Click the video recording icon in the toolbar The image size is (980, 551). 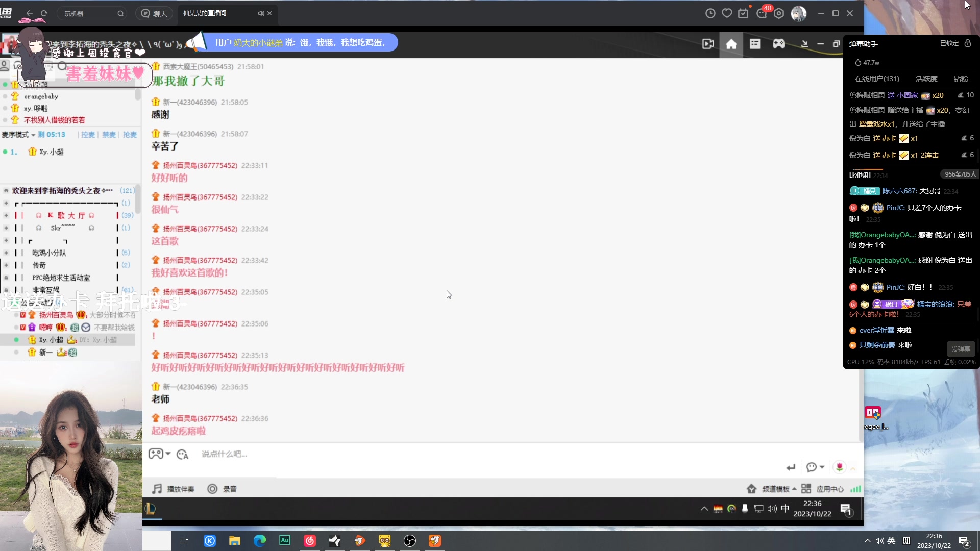click(708, 44)
